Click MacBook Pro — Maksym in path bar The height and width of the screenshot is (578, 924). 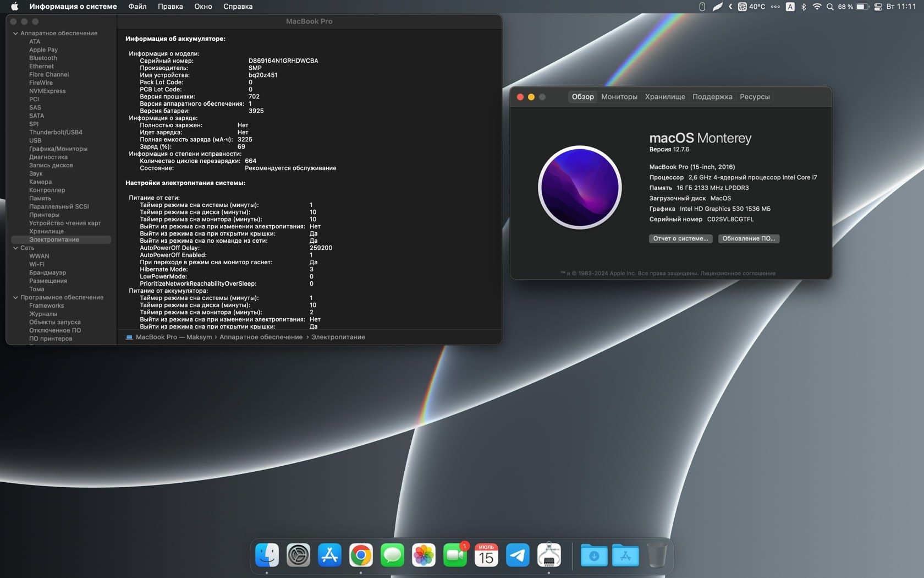[174, 337]
